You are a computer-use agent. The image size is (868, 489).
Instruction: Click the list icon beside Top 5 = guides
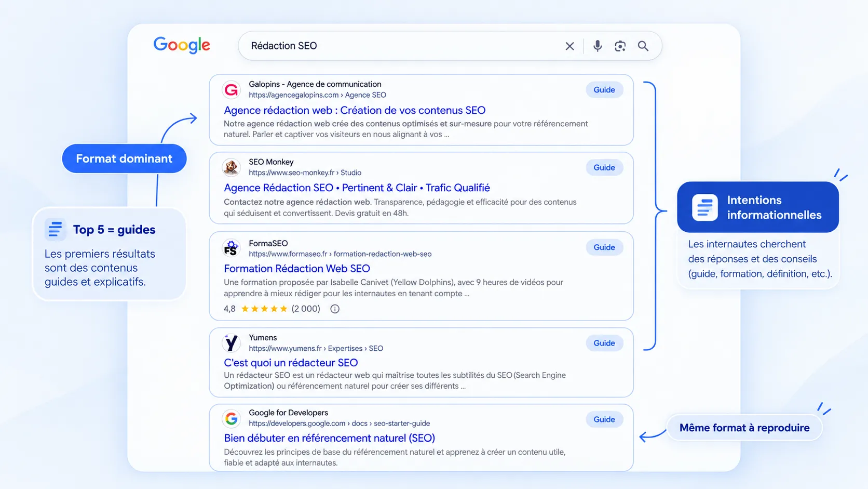55,229
